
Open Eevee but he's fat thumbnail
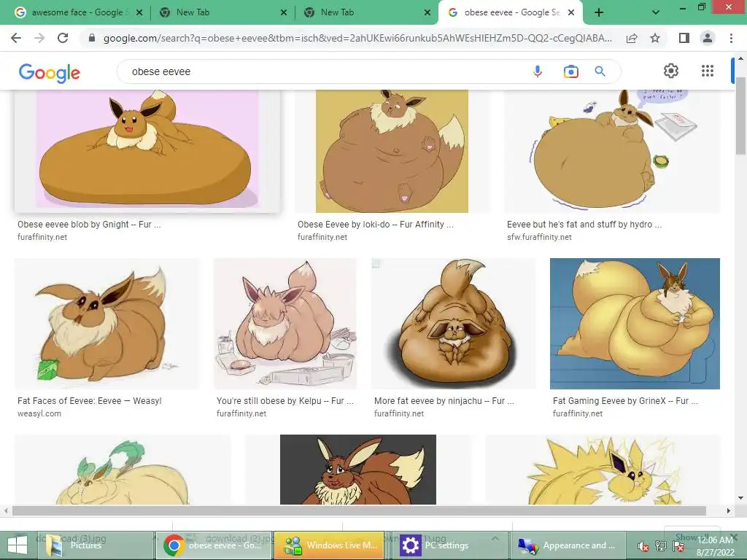[612, 150]
